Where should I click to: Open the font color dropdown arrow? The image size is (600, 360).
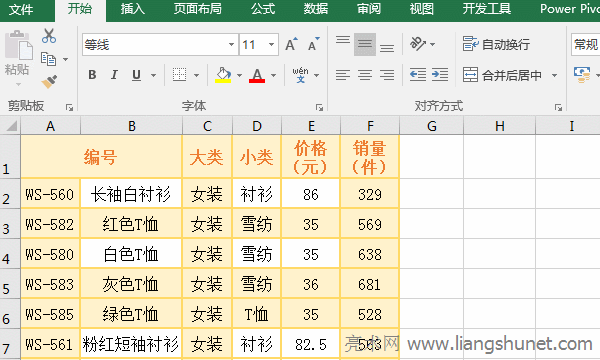click(273, 75)
